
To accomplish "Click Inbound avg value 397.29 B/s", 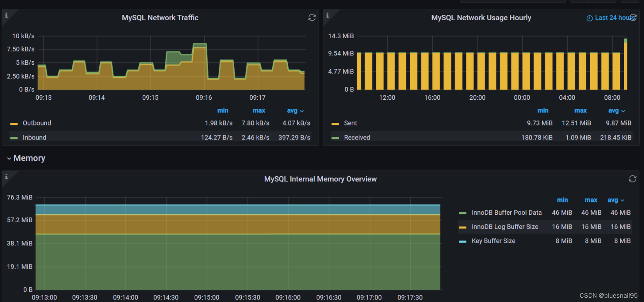I will [x=294, y=138].
